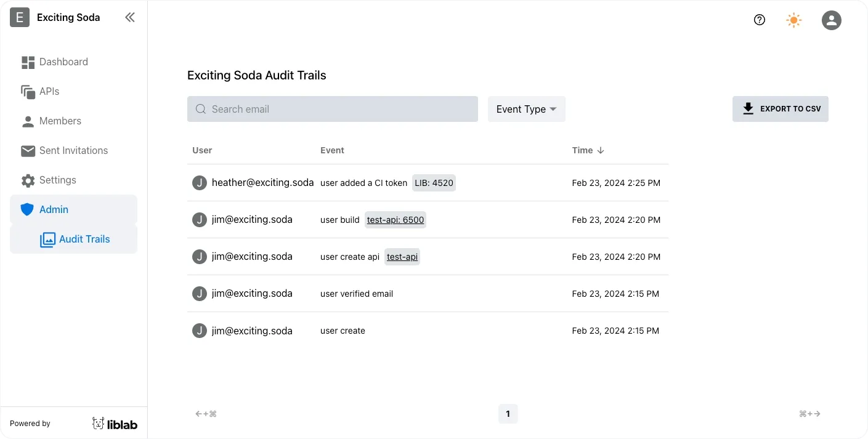868x439 pixels.
Task: Select Admin in the sidebar menu
Action: point(54,209)
